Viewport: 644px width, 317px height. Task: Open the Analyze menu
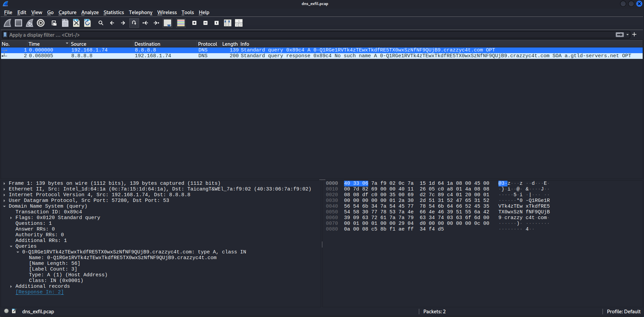point(90,12)
